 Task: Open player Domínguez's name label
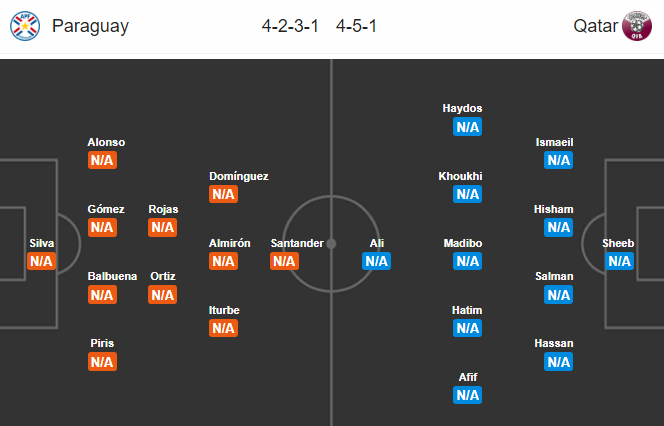[x=239, y=176]
